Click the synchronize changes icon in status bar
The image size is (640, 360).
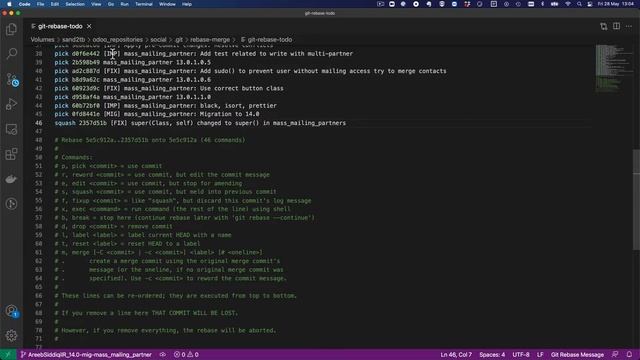pos(162,355)
